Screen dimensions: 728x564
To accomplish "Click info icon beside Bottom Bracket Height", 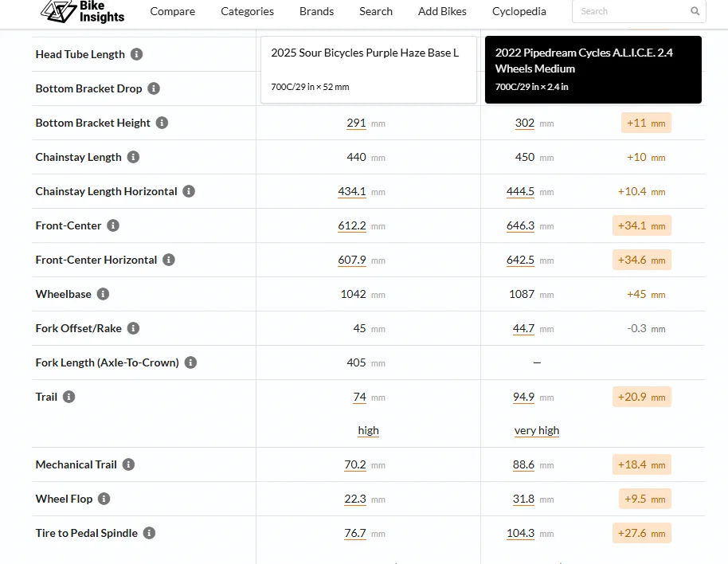I will tap(162, 123).
